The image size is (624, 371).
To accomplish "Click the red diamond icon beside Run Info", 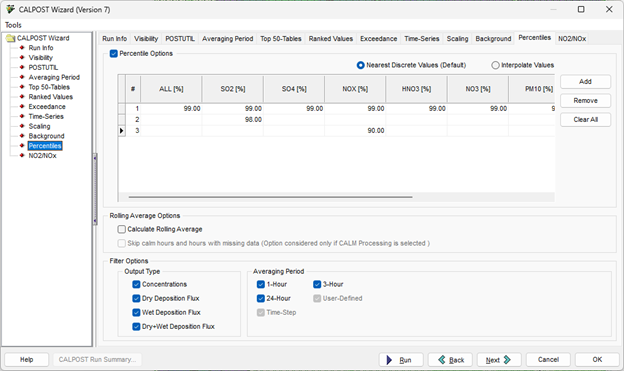I will click(x=22, y=48).
